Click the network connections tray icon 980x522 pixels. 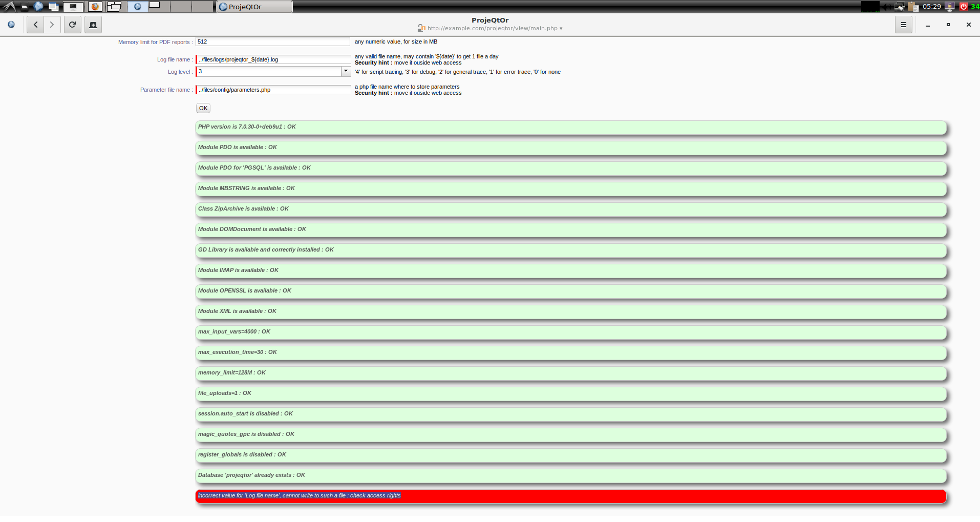click(899, 7)
